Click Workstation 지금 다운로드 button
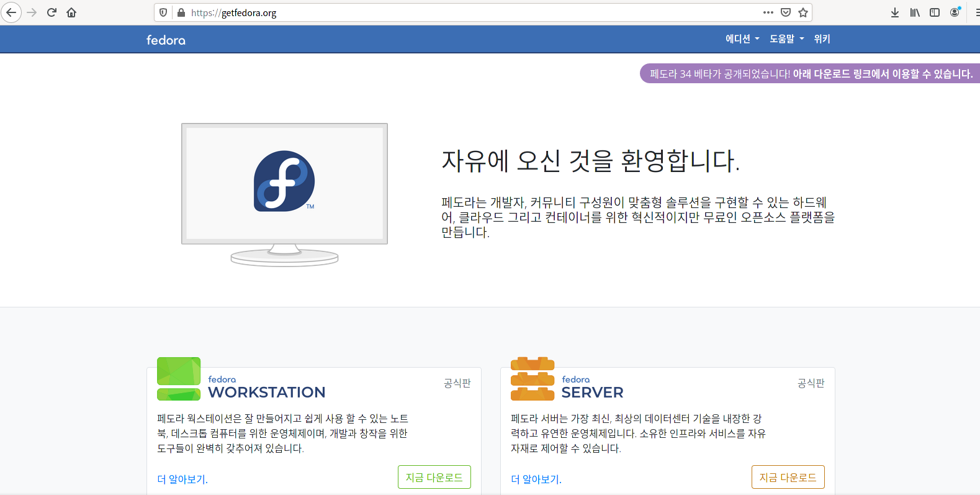 pos(434,477)
